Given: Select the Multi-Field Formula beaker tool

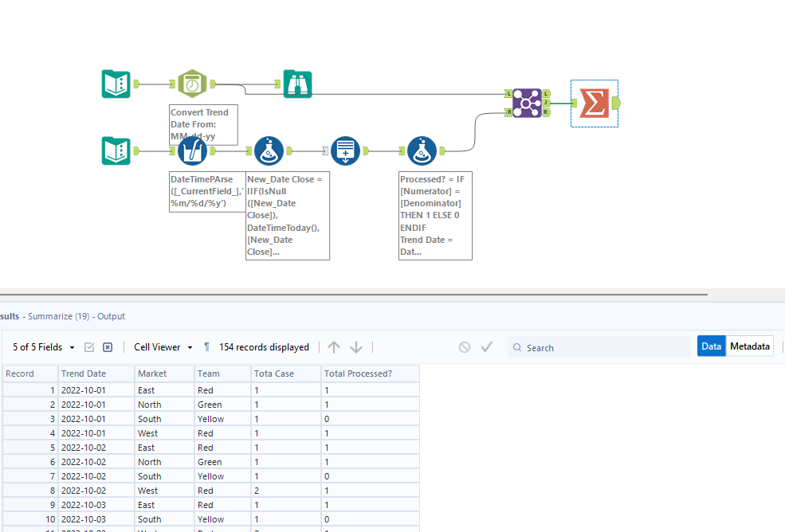Looking at the screenshot, I should point(192,151).
